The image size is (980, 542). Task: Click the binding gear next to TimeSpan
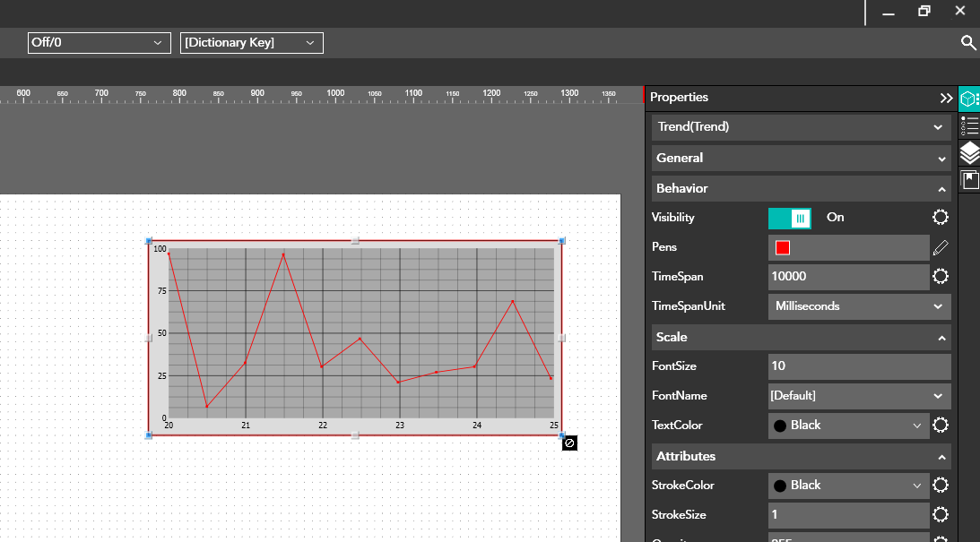[940, 277]
